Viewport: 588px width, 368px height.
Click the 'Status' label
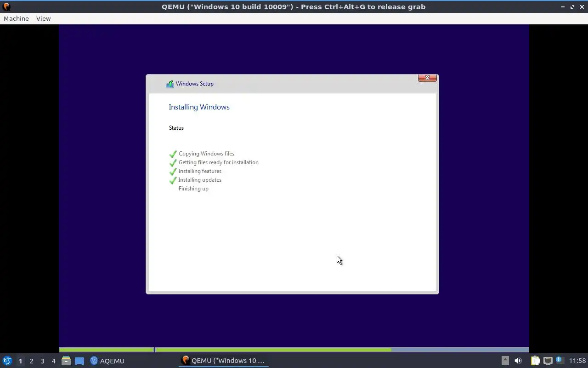click(176, 128)
